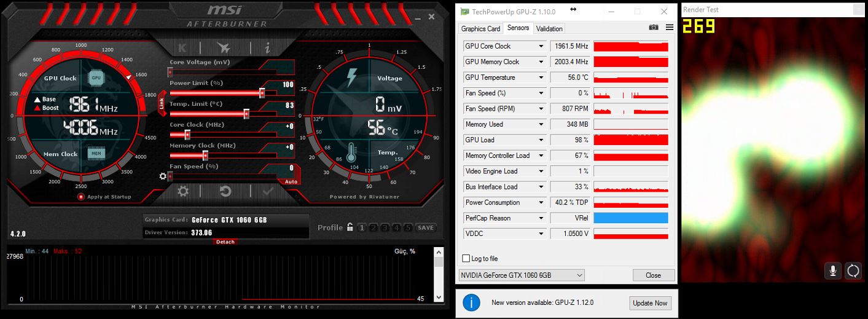This screenshot has height=319, width=868.
Task: Open the GPU Temperature sensor dropdown
Action: 541,77
